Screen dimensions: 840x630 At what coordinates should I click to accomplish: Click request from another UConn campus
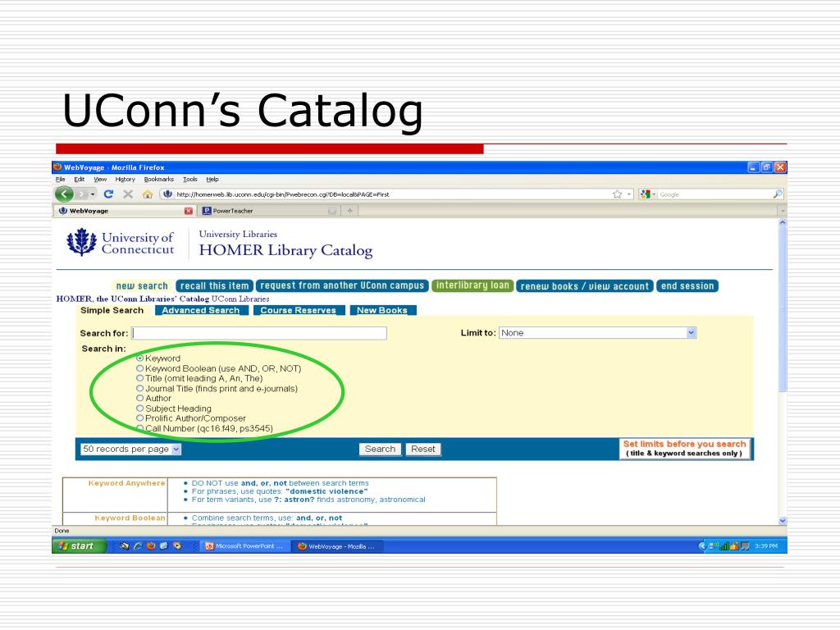[x=342, y=286]
